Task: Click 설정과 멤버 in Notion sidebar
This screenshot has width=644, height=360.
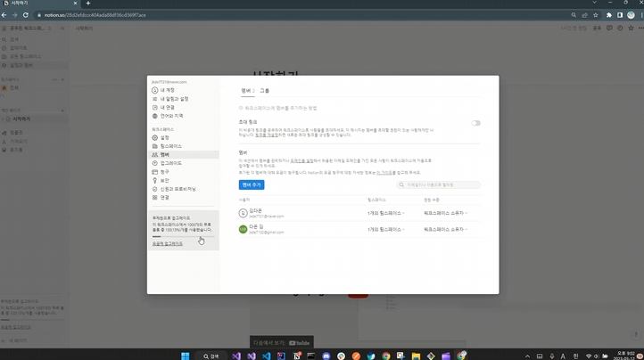Action: click(x=35, y=65)
